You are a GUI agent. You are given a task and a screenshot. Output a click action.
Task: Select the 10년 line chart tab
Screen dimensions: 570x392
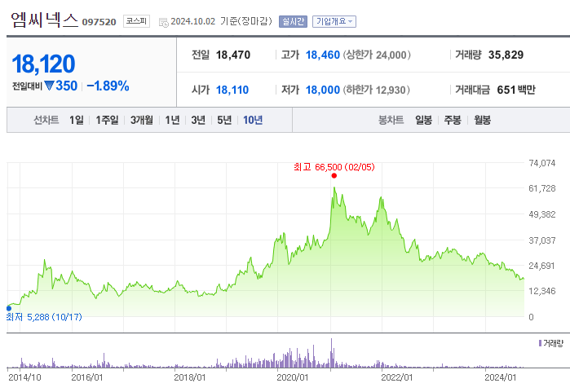(253, 120)
